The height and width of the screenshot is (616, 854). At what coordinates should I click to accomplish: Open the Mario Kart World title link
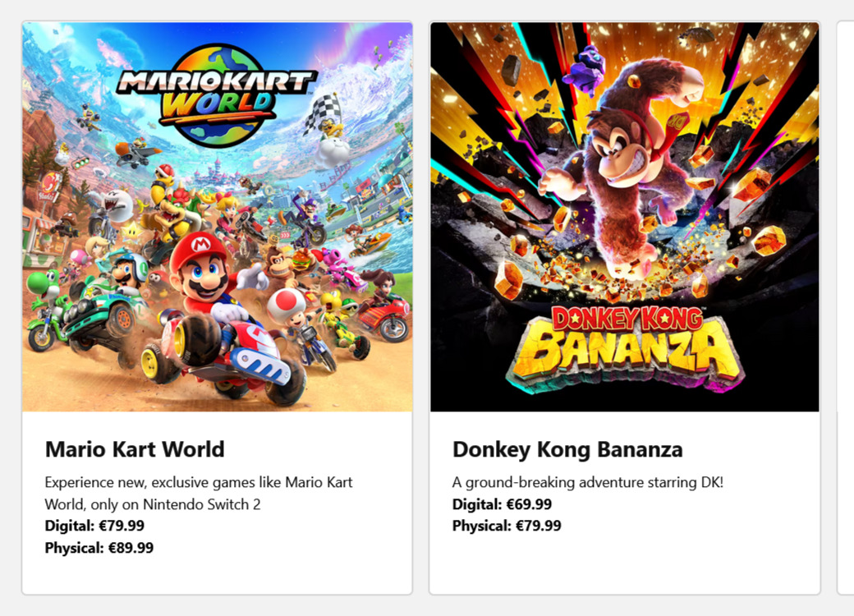135,449
